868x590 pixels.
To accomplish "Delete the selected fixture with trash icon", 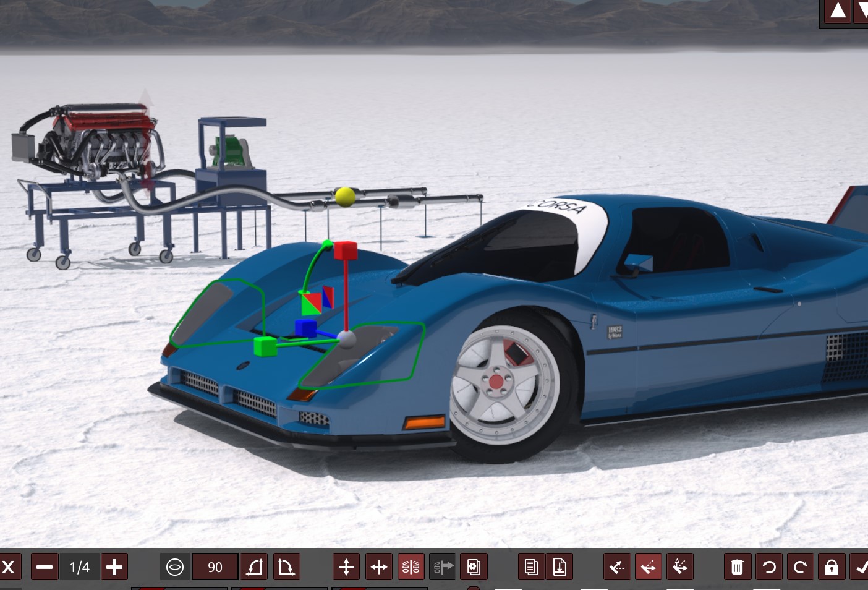I will (737, 567).
